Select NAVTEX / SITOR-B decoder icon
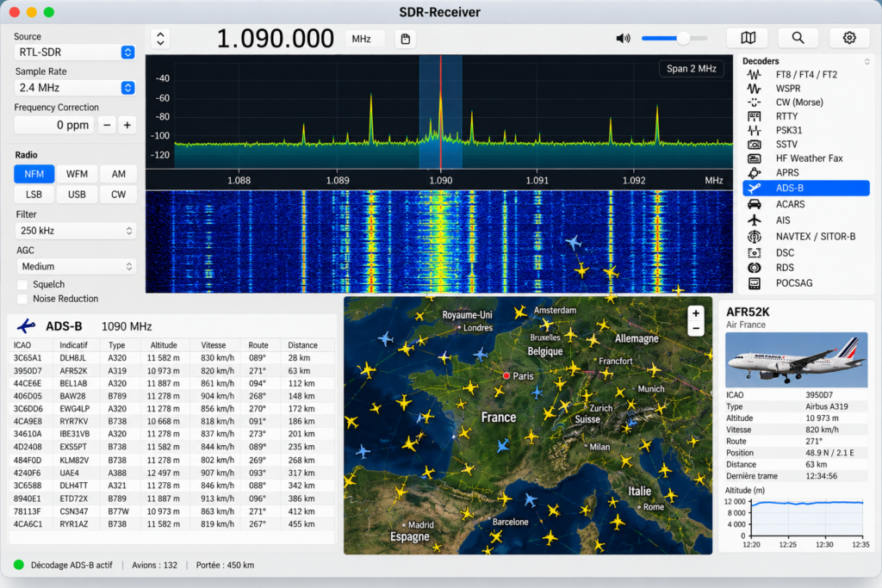882x588 pixels. click(754, 237)
